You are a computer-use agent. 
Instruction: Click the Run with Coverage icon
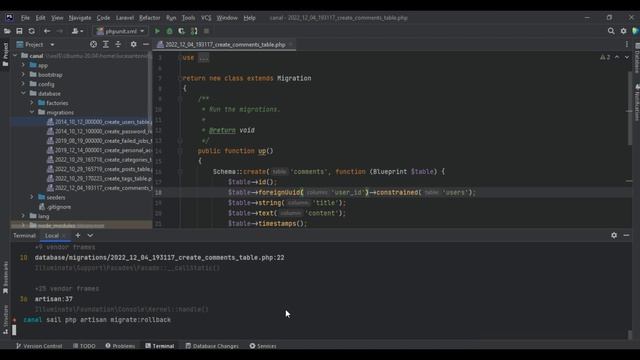point(182,31)
